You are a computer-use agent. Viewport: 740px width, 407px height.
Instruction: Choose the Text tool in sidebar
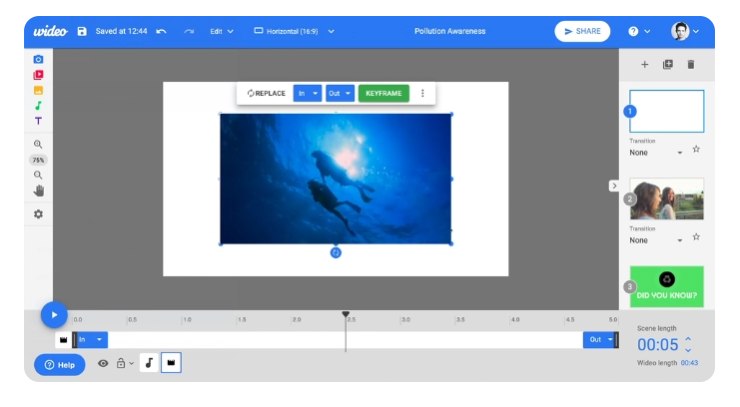point(38,121)
